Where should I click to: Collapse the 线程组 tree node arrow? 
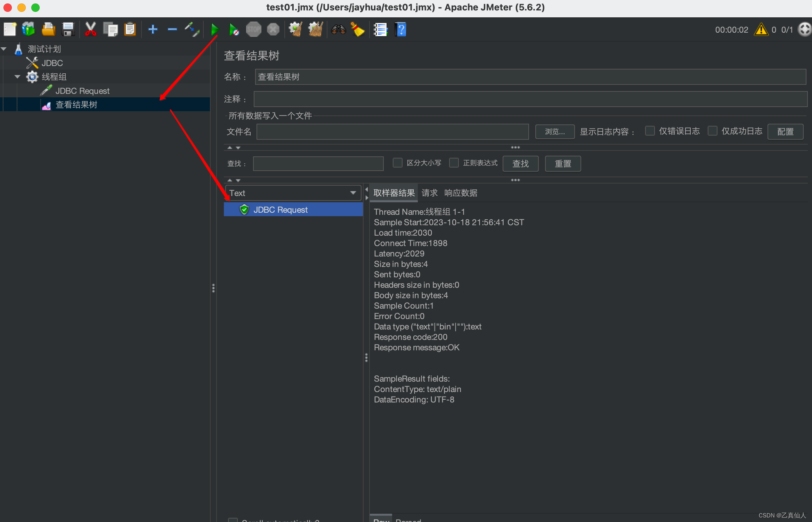[17, 77]
